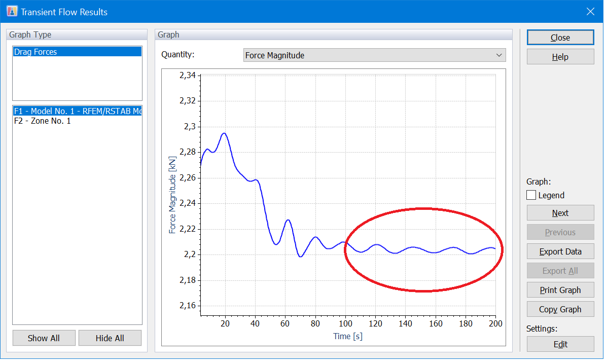The width and height of the screenshot is (606, 364).
Task: Check the Legend option under Graph
Action: [x=531, y=194]
